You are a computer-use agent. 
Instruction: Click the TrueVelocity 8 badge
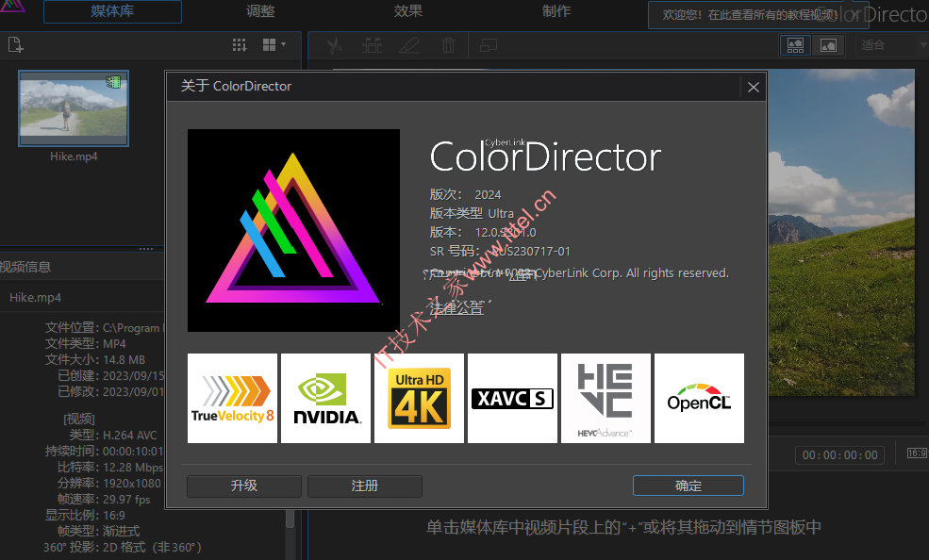[x=232, y=399]
